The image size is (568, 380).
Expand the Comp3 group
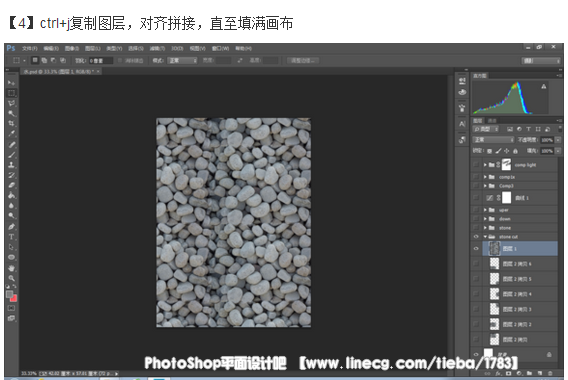click(485, 186)
